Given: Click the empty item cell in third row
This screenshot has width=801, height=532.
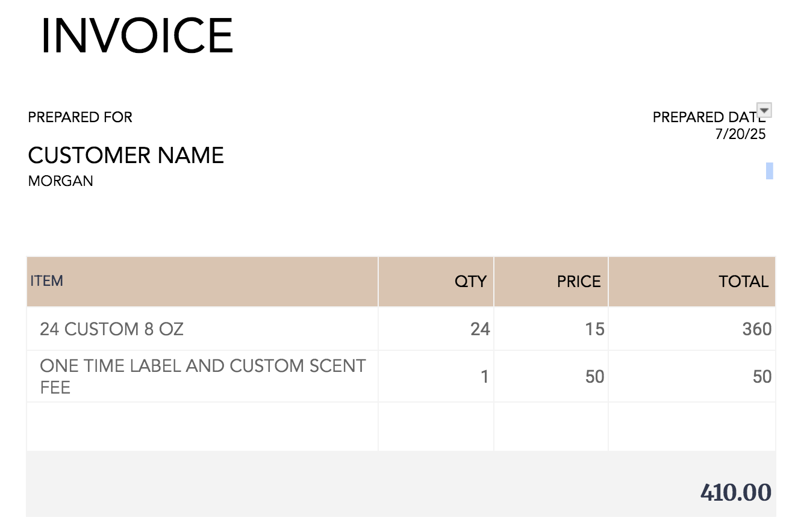Looking at the screenshot, I should 202,426.
